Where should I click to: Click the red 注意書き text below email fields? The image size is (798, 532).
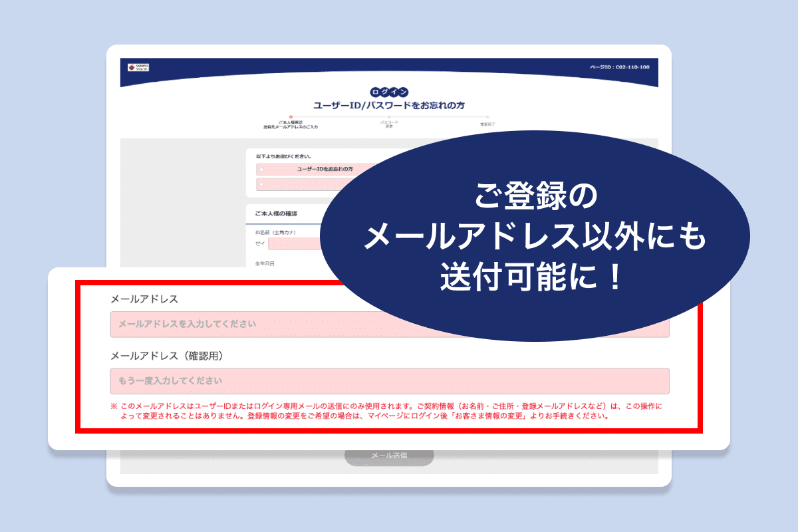pos(388,412)
